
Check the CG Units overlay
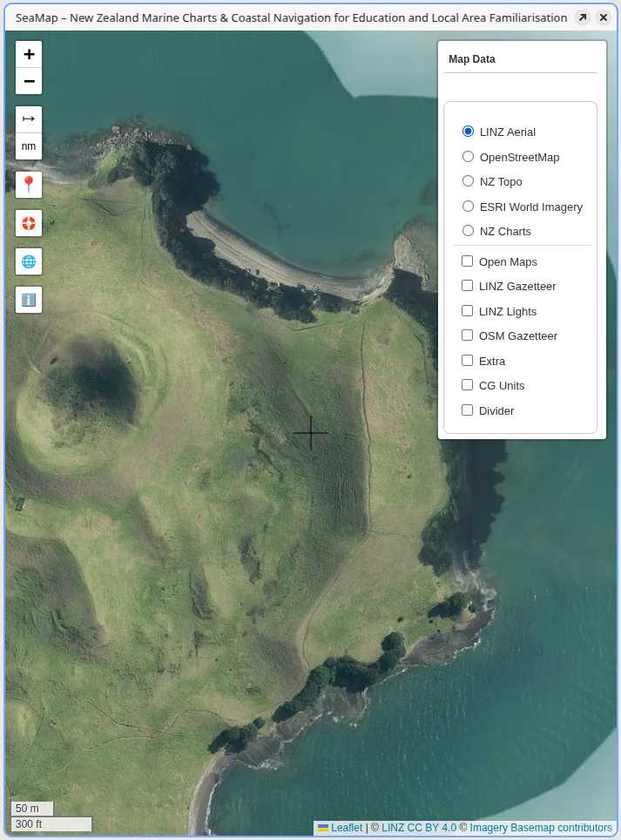[467, 385]
